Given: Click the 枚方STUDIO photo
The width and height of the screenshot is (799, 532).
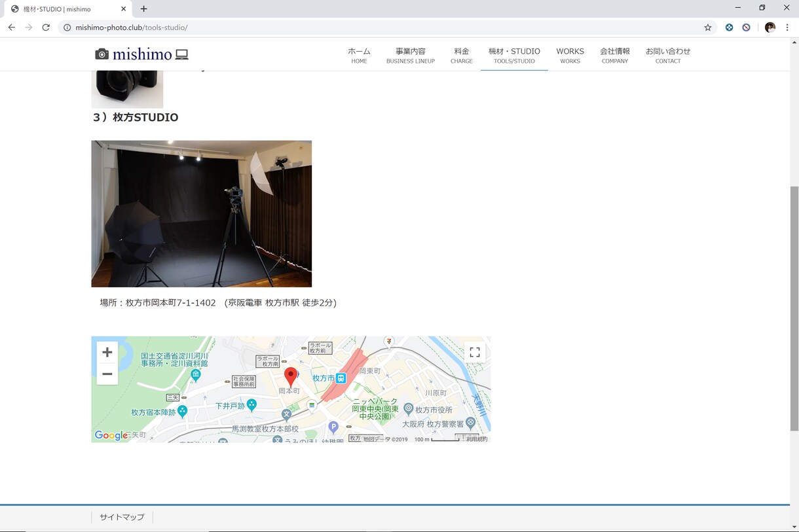Looking at the screenshot, I should 202,213.
